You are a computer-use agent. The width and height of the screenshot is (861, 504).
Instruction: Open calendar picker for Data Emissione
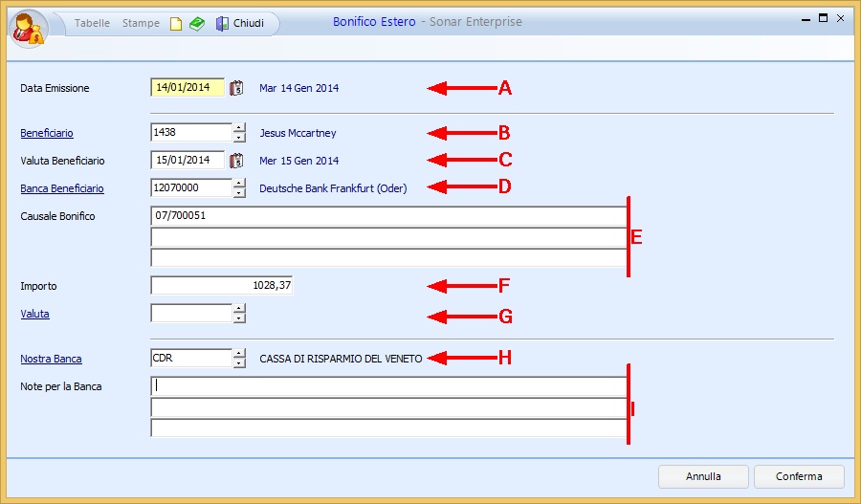click(x=237, y=88)
